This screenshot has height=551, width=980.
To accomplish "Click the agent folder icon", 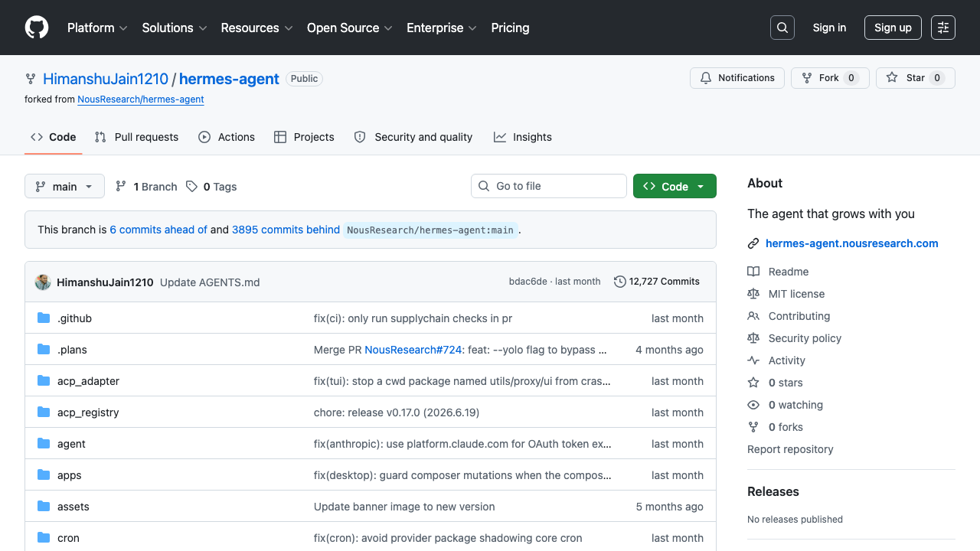I will click(44, 444).
